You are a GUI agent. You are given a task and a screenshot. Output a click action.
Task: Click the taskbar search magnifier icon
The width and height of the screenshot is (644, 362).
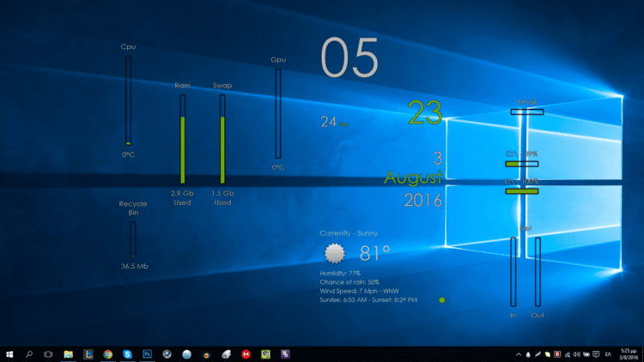tap(28, 354)
